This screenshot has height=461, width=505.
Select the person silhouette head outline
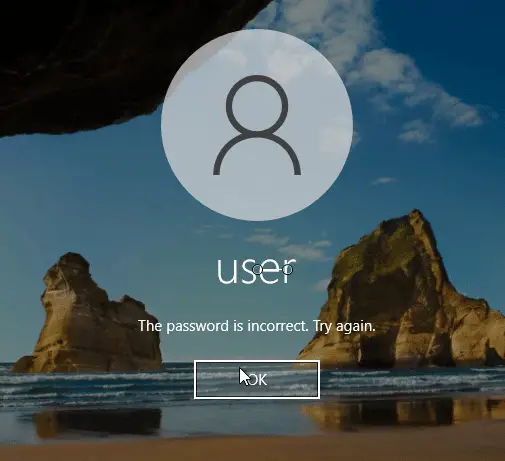click(257, 104)
